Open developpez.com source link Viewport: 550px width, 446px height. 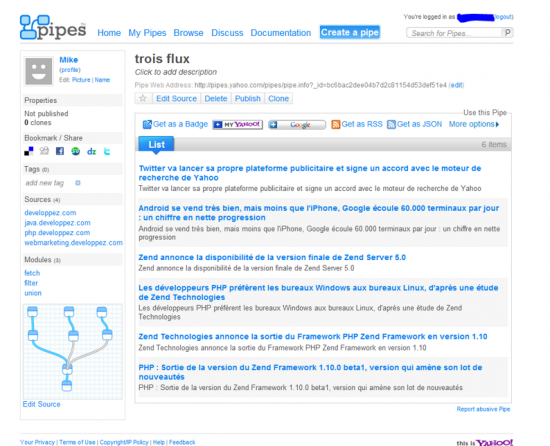pos(50,213)
